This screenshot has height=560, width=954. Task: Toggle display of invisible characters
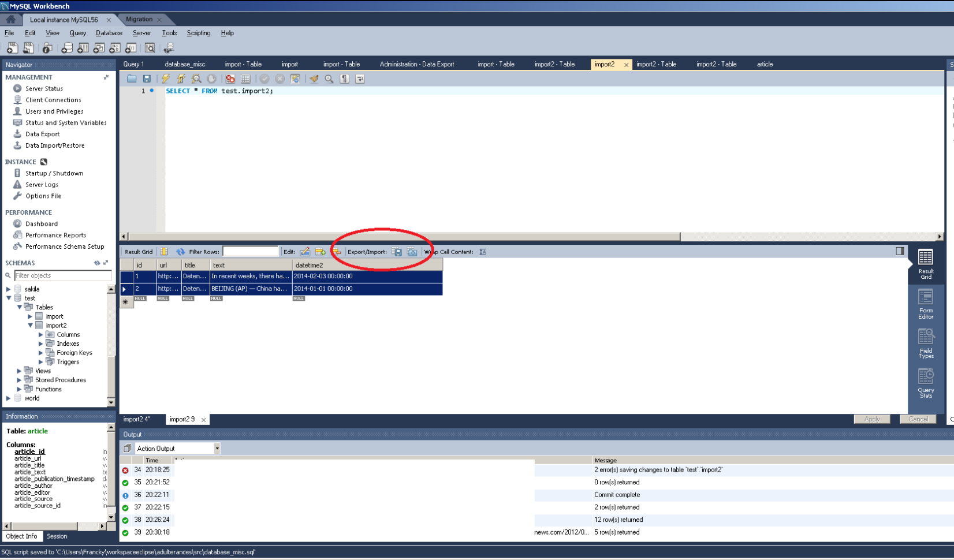click(x=344, y=79)
